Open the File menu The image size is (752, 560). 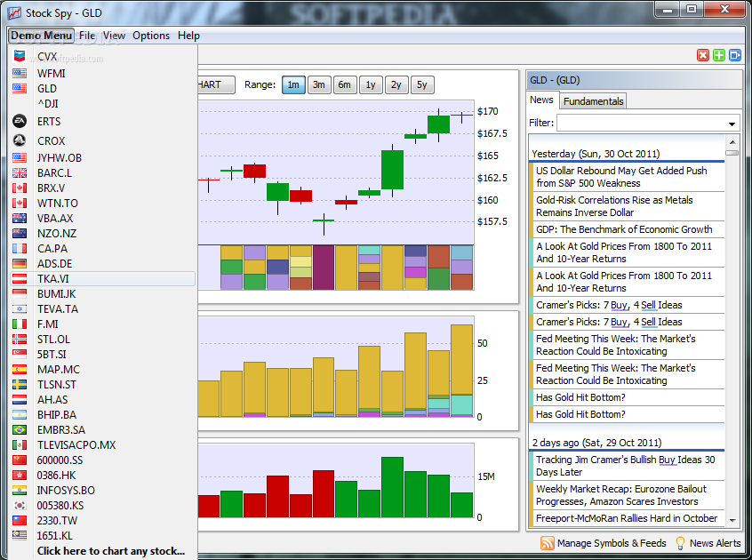[x=87, y=36]
